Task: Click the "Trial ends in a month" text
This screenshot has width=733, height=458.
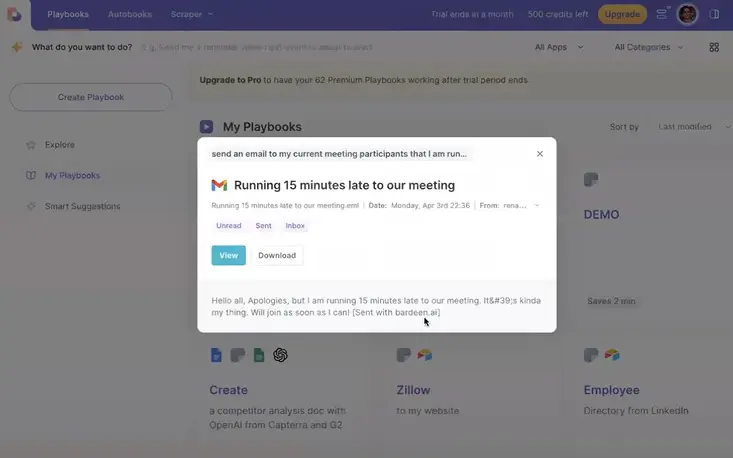Action: coord(472,14)
